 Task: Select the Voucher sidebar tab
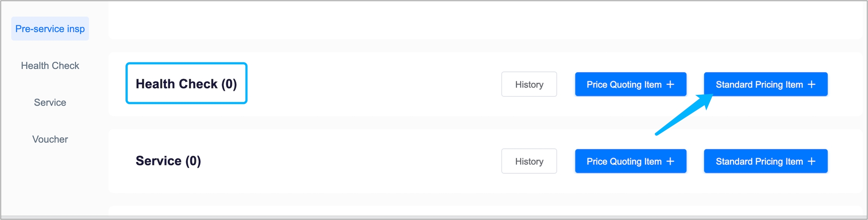click(x=50, y=140)
